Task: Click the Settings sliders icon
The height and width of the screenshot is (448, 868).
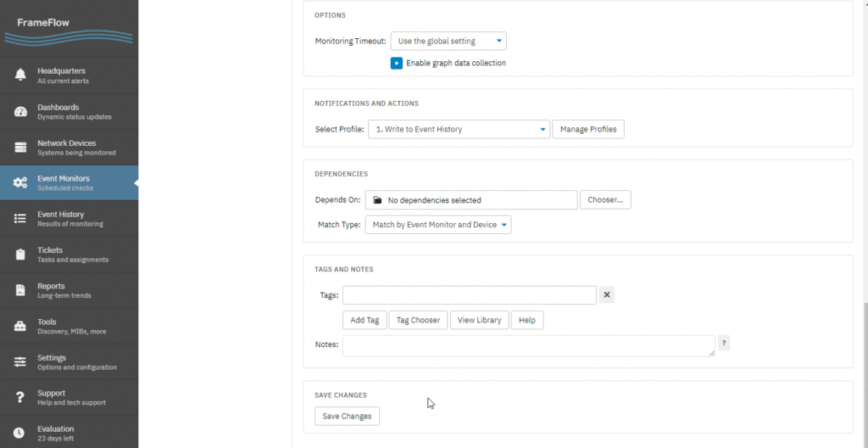Action: (20, 361)
